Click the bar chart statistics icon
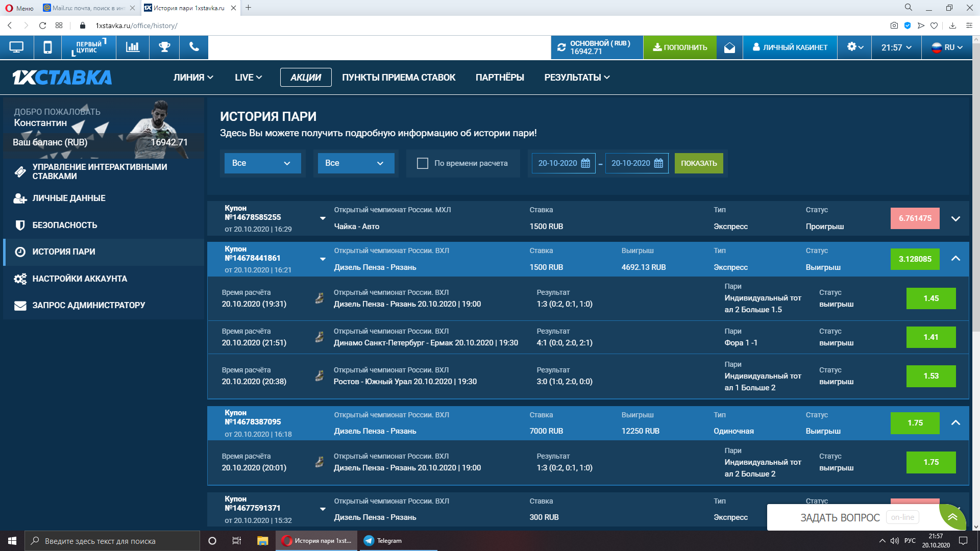The height and width of the screenshot is (551, 980). [x=133, y=47]
